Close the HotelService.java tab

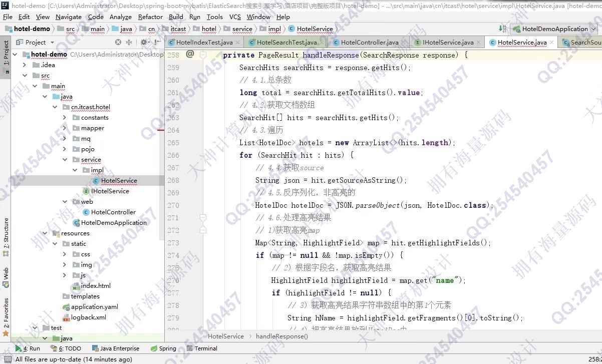tap(551, 43)
